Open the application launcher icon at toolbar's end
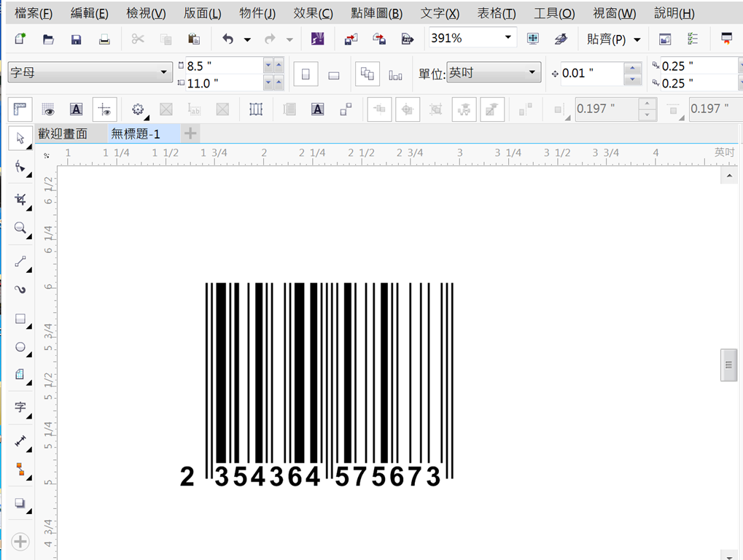Image resolution: width=743 pixels, height=560 pixels. pos(726,39)
